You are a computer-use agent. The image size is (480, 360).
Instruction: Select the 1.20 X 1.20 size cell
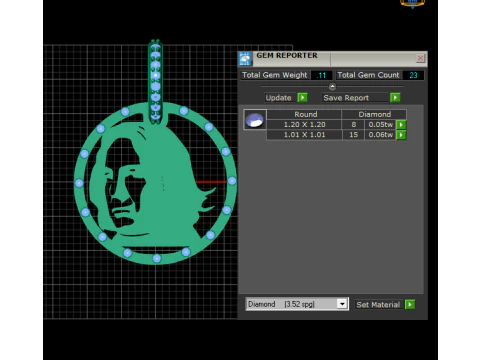click(x=304, y=125)
